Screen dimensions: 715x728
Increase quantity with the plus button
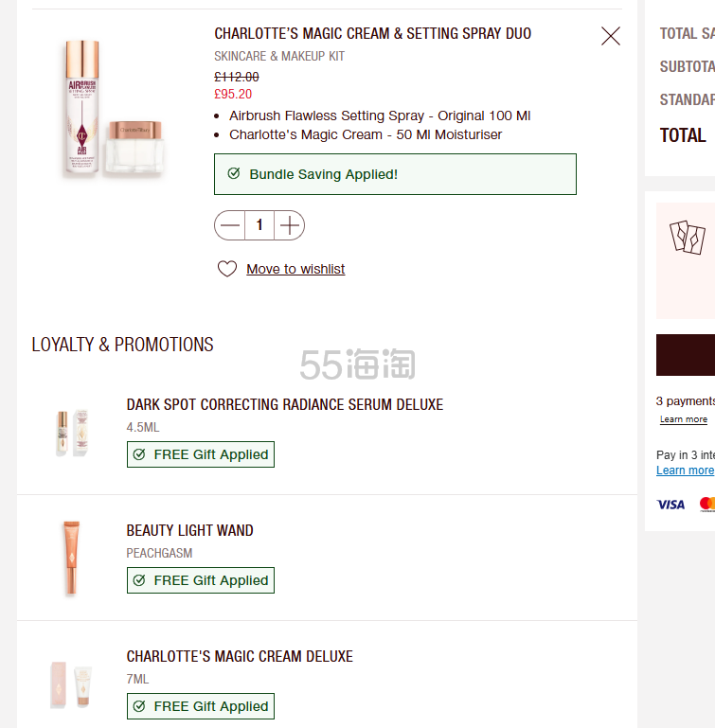point(290,225)
